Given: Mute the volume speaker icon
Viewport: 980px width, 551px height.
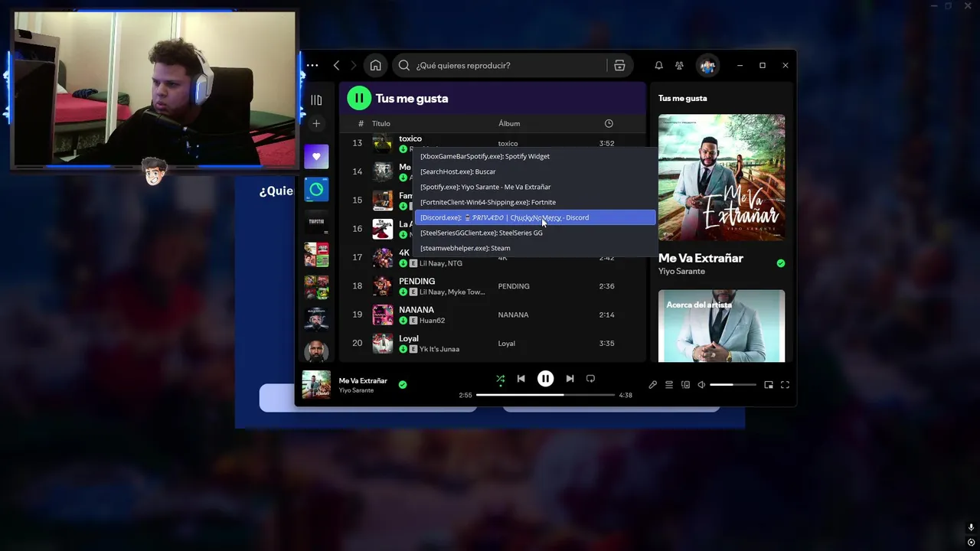Looking at the screenshot, I should 701,385.
